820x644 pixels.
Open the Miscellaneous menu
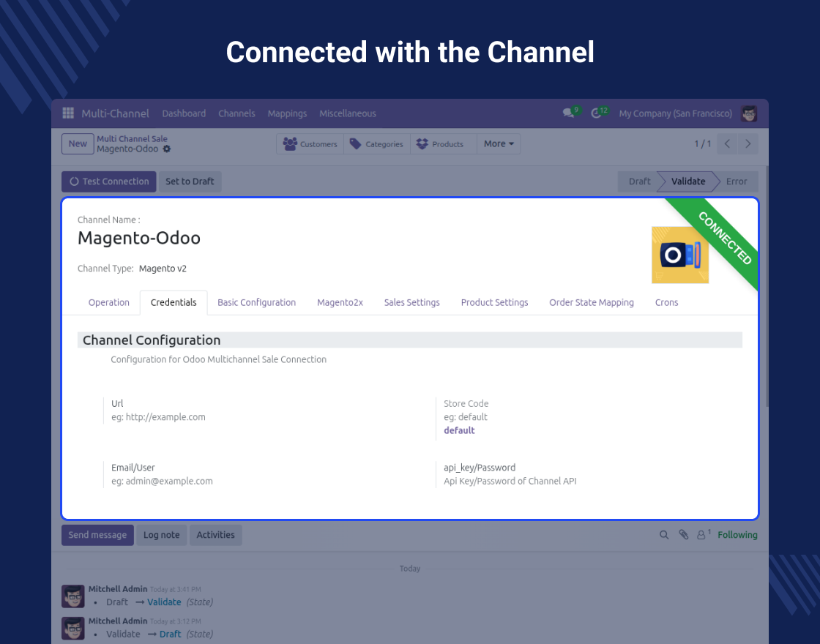(x=348, y=113)
